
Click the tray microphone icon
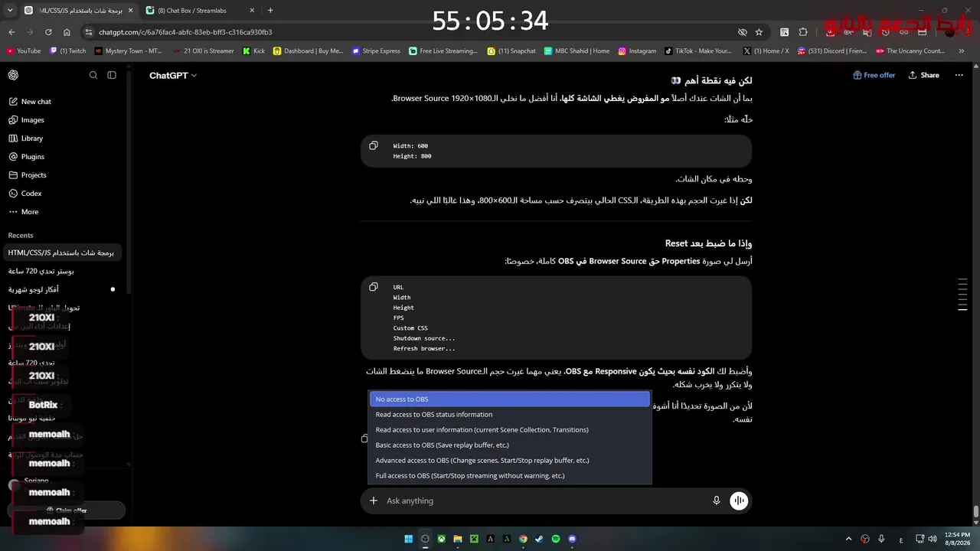(881, 539)
